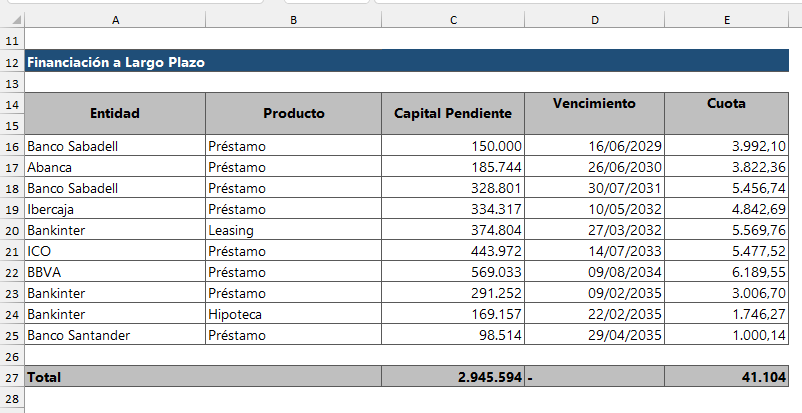Select the Ibercaja entity cell
This screenshot has height=413, width=802.
pos(115,209)
